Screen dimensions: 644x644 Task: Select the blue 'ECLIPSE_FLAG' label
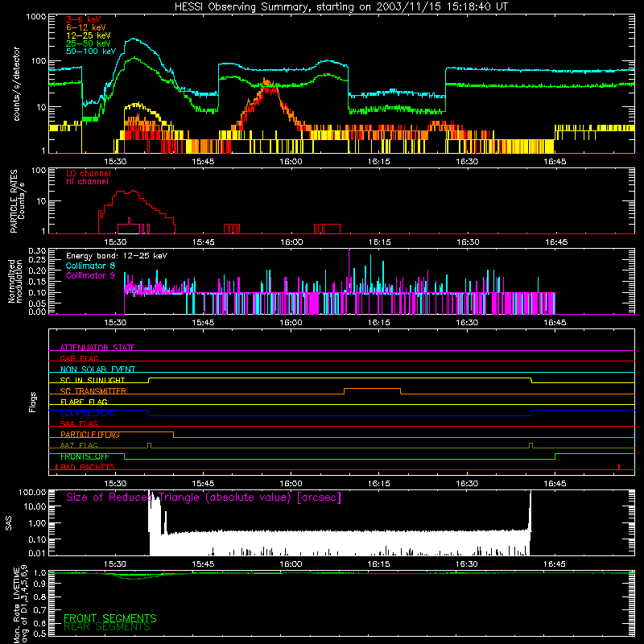(x=88, y=413)
